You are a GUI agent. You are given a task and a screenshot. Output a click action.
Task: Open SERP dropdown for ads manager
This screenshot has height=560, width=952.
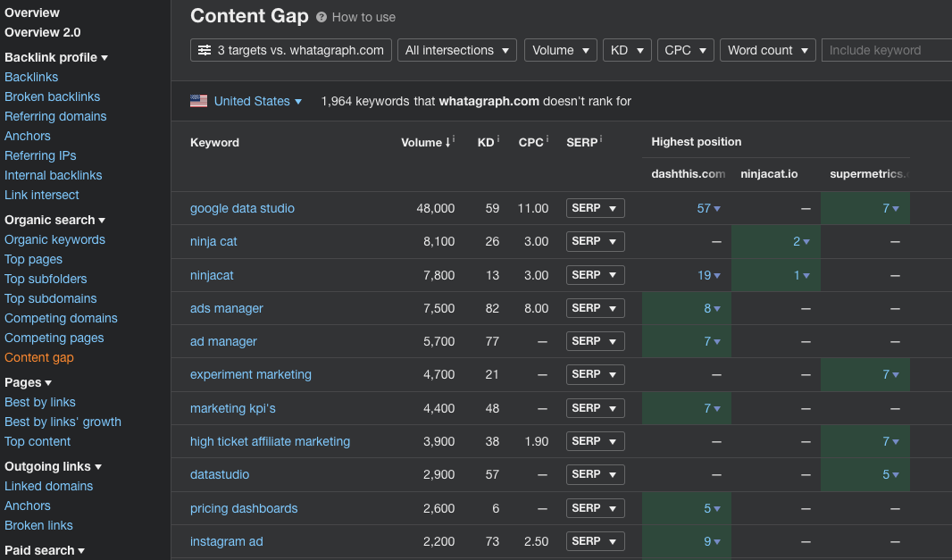[x=595, y=308]
